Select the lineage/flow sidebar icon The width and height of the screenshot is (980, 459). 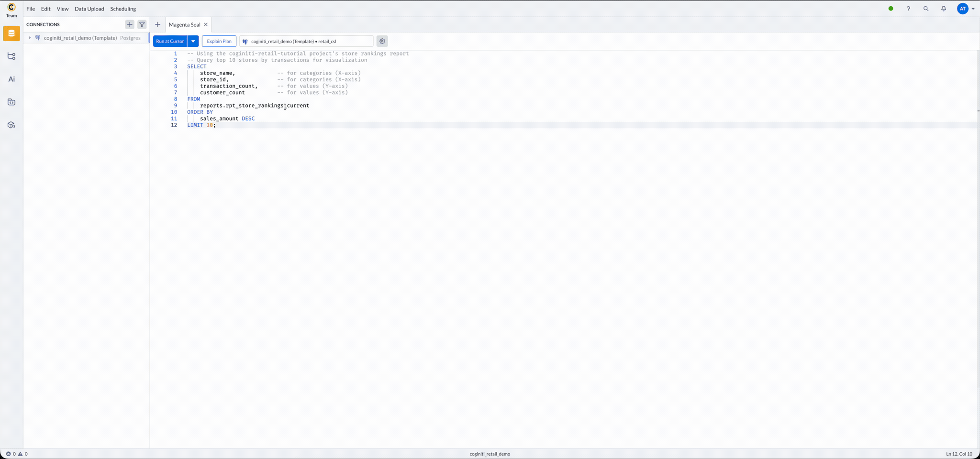click(11, 56)
